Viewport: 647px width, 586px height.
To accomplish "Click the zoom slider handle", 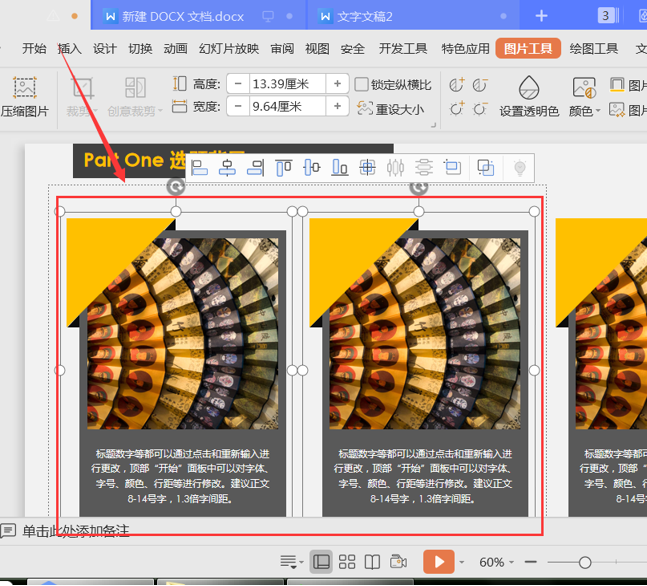I will coord(585,562).
